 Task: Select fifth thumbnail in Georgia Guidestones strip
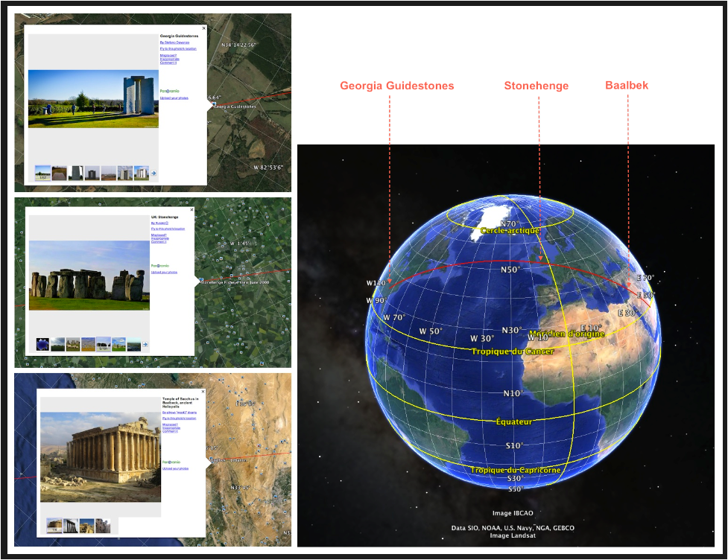tap(109, 173)
